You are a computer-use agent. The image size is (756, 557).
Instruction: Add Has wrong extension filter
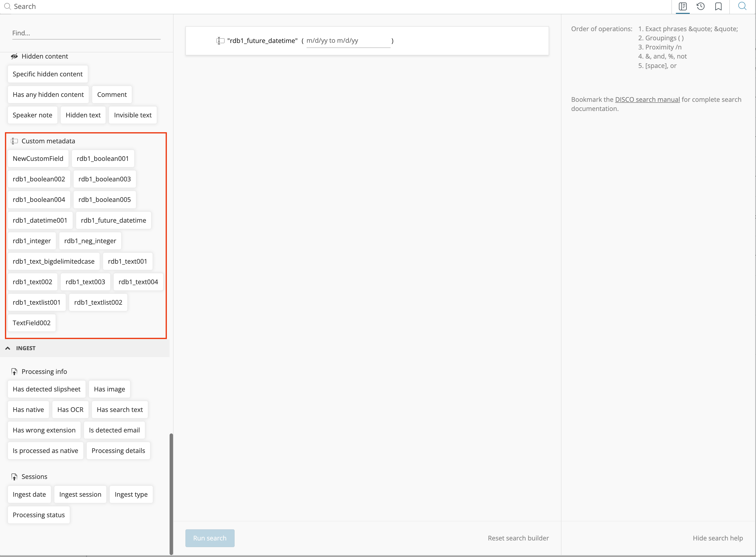pos(44,430)
